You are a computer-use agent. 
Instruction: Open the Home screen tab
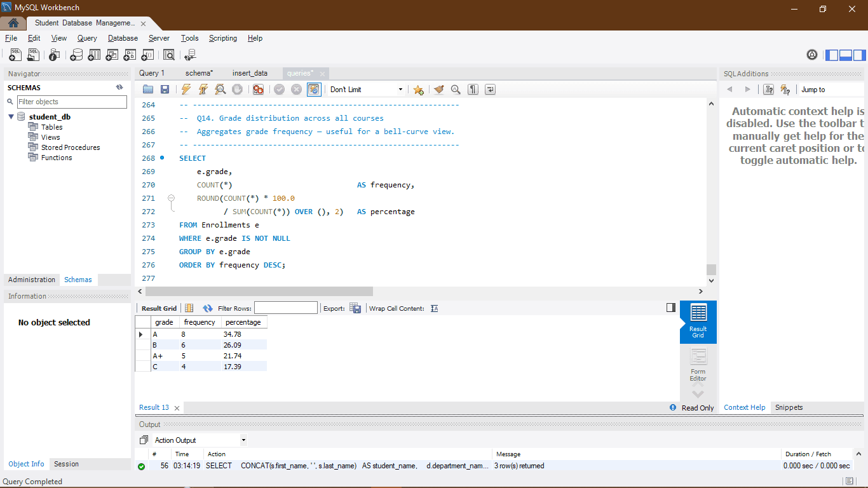(x=13, y=23)
